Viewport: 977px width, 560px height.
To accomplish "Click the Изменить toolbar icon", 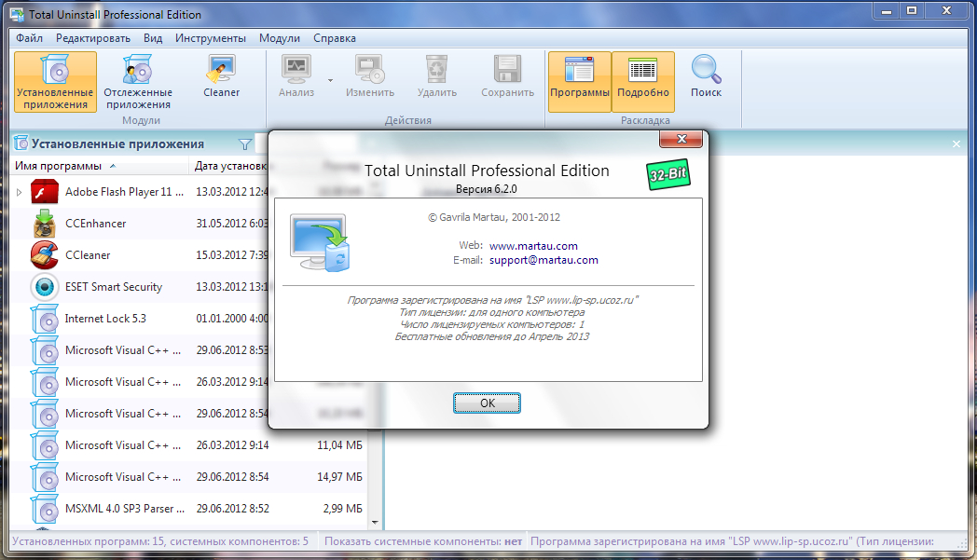I will pos(370,76).
